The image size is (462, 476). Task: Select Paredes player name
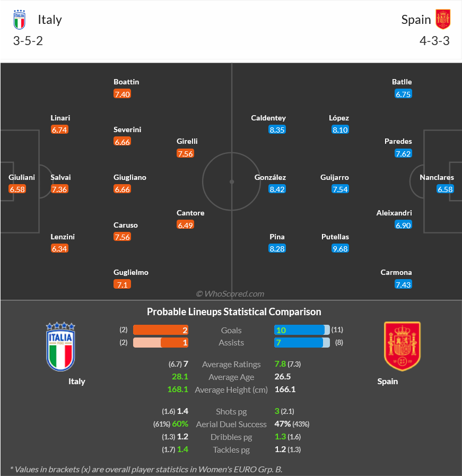[398, 141]
